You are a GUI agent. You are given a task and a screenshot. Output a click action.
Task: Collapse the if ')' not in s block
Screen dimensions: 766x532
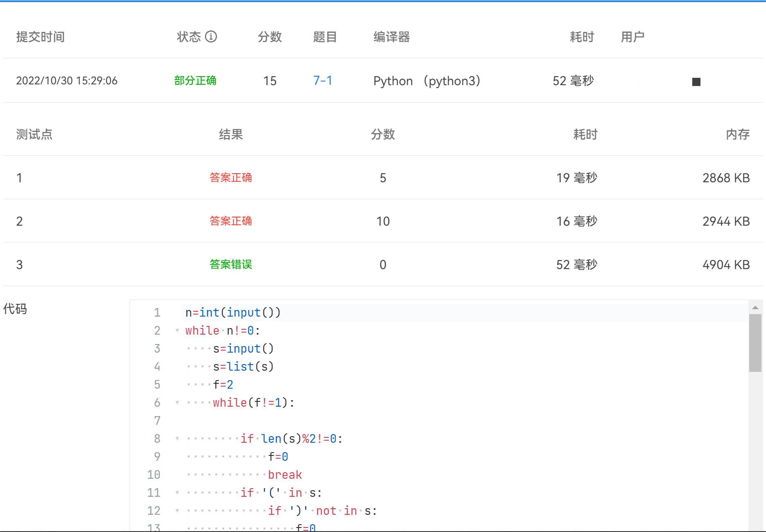[177, 511]
